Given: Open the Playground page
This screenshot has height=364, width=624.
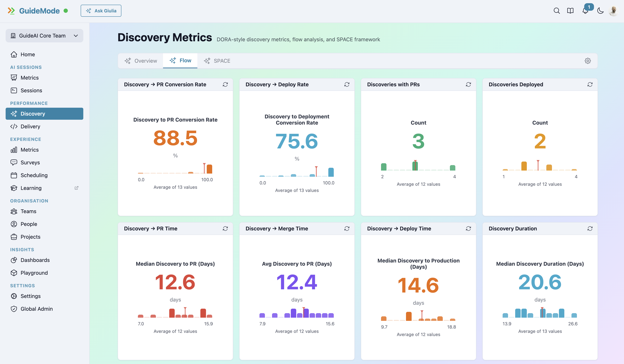Looking at the screenshot, I should [x=34, y=273].
